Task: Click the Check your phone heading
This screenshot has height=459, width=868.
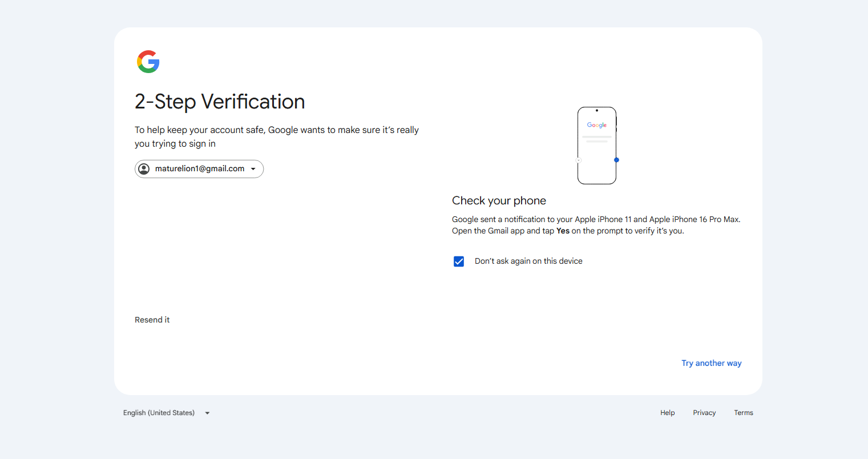Action: (x=499, y=200)
